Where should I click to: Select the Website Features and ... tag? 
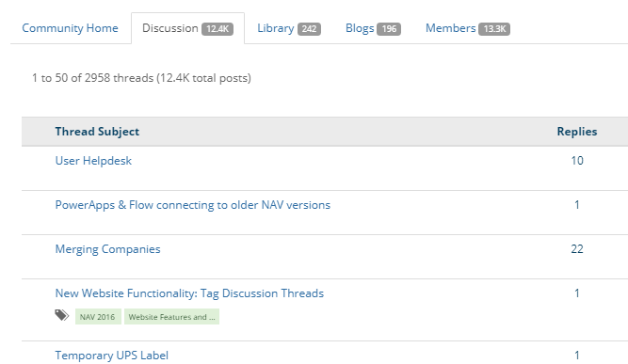pos(171,317)
